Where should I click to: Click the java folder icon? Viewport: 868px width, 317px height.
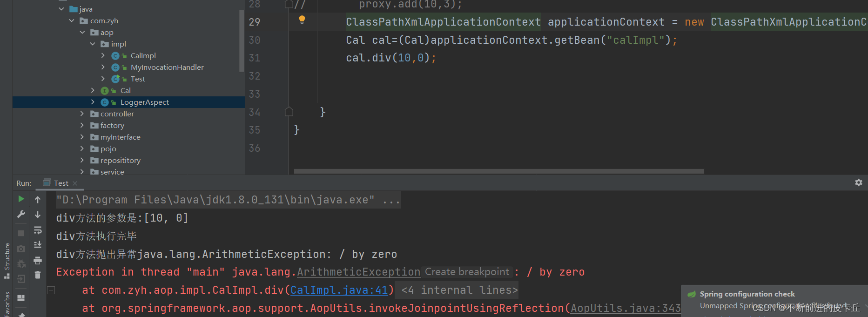[74, 9]
